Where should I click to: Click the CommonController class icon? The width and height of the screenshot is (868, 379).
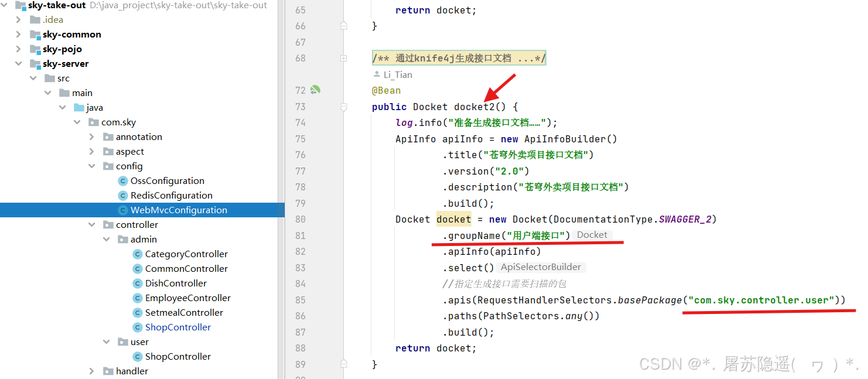pyautogui.click(x=138, y=269)
